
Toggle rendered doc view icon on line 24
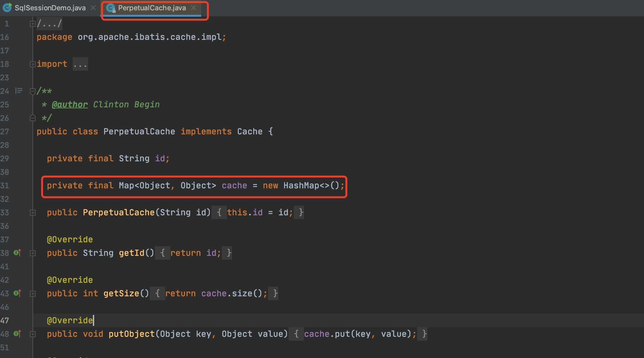coord(19,91)
